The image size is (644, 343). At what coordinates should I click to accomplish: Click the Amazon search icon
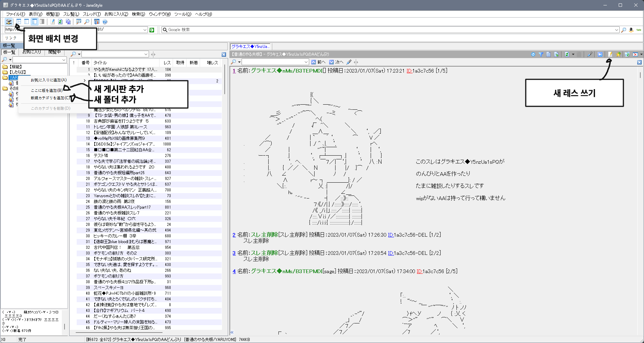[631, 30]
